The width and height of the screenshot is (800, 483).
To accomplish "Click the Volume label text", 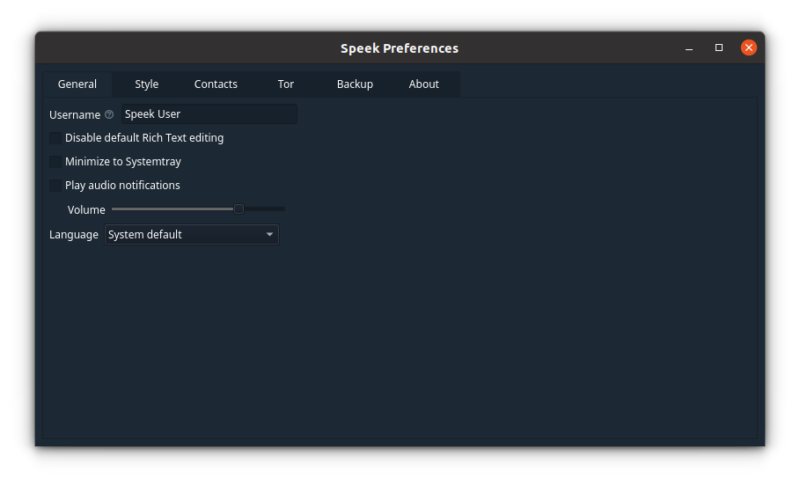I will pyautogui.click(x=86, y=210).
